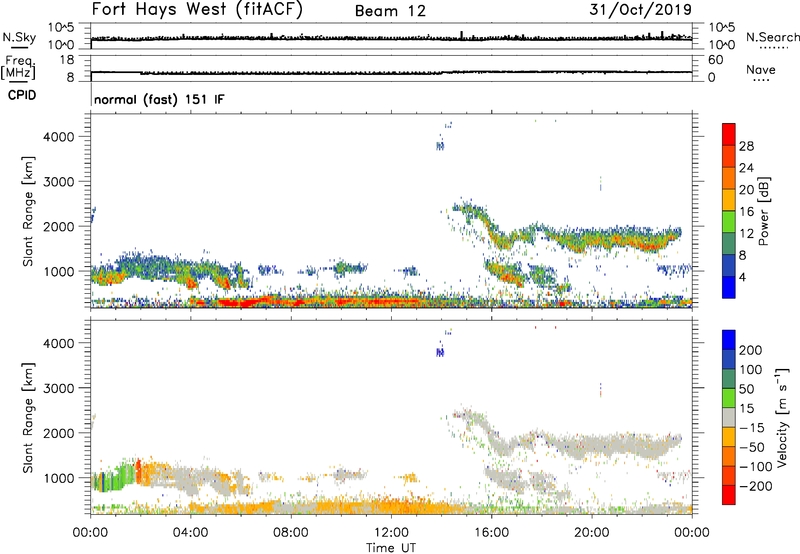Select the 'normal (fast) 151 IF' mode text
The width and height of the screenshot is (800, 554).
point(159,99)
